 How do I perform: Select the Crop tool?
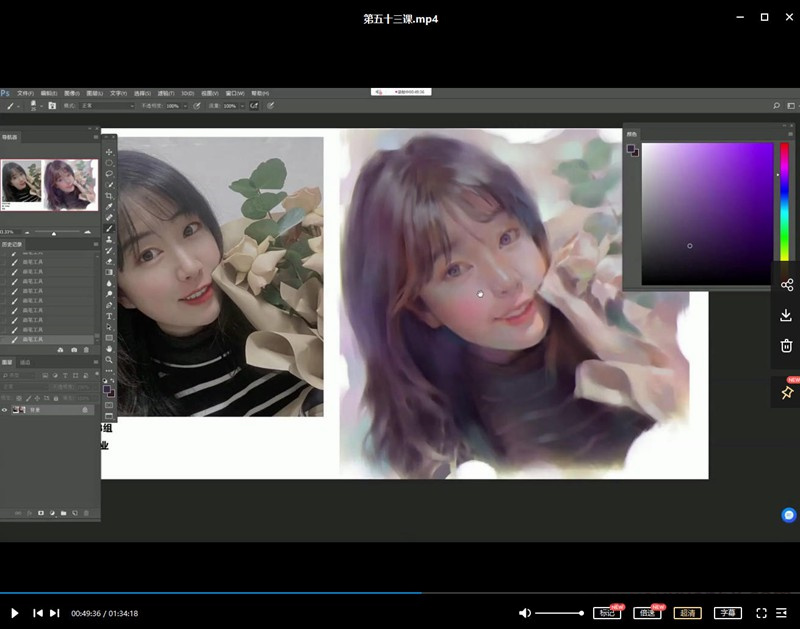(109, 195)
